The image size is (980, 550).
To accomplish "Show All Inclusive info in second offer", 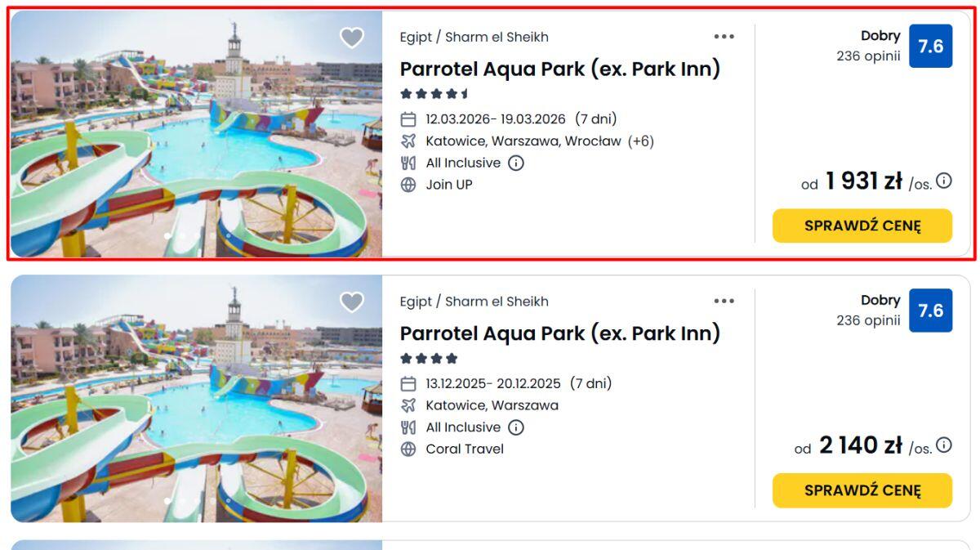I will [x=516, y=427].
